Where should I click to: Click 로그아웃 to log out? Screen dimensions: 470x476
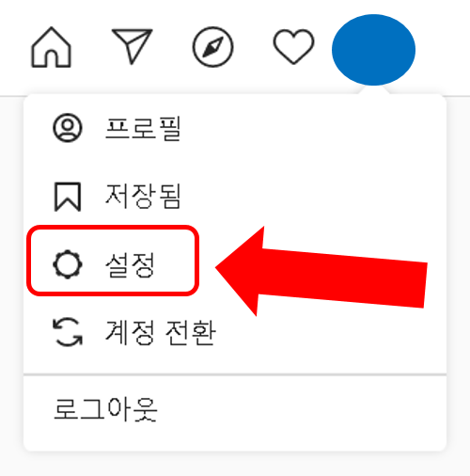pyautogui.click(x=105, y=409)
